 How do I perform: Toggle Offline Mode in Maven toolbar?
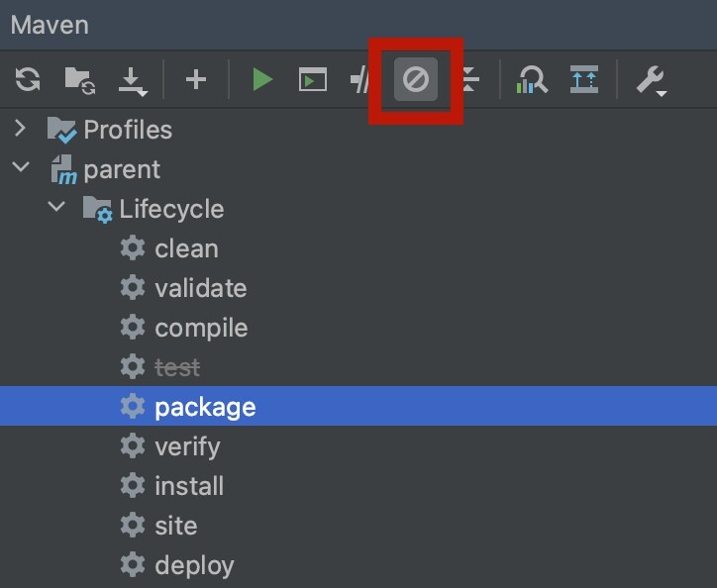tap(362, 79)
